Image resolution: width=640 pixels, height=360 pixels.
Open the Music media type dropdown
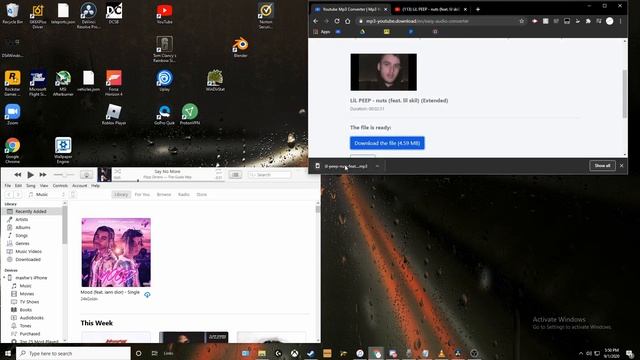(x=46, y=195)
